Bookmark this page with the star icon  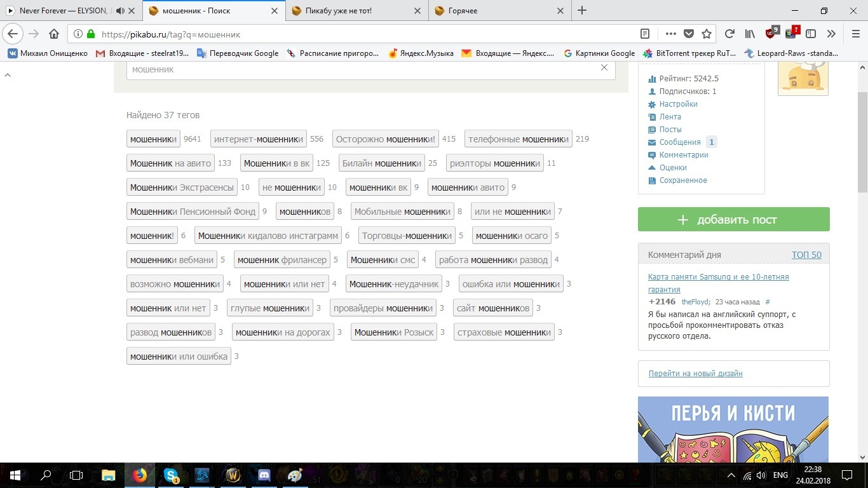point(707,34)
